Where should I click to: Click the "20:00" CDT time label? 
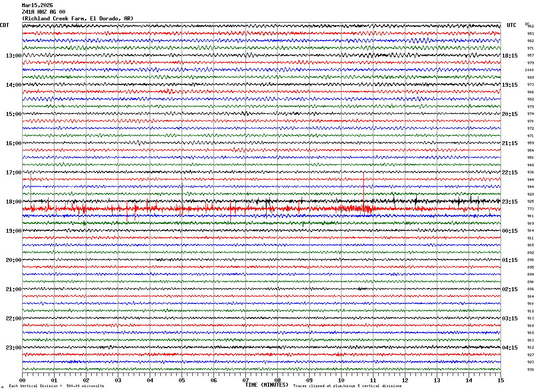point(13,260)
